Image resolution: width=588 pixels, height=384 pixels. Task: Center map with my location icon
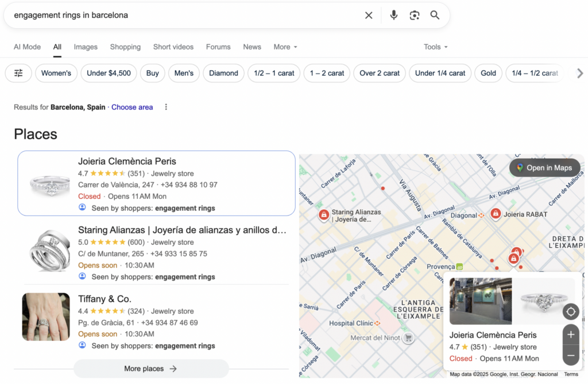click(571, 312)
